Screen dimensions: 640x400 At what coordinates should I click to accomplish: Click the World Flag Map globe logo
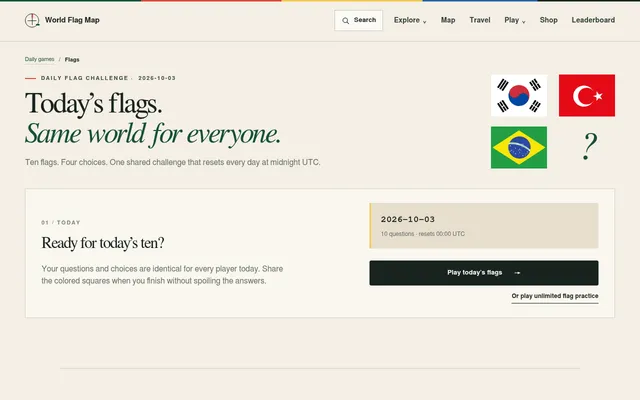click(x=32, y=20)
